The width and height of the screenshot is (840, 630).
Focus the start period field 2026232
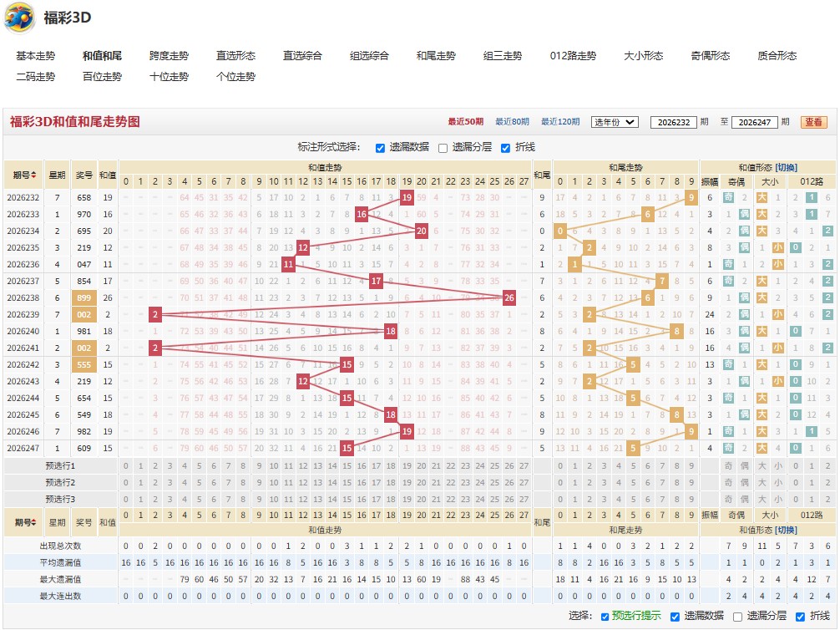pos(673,122)
